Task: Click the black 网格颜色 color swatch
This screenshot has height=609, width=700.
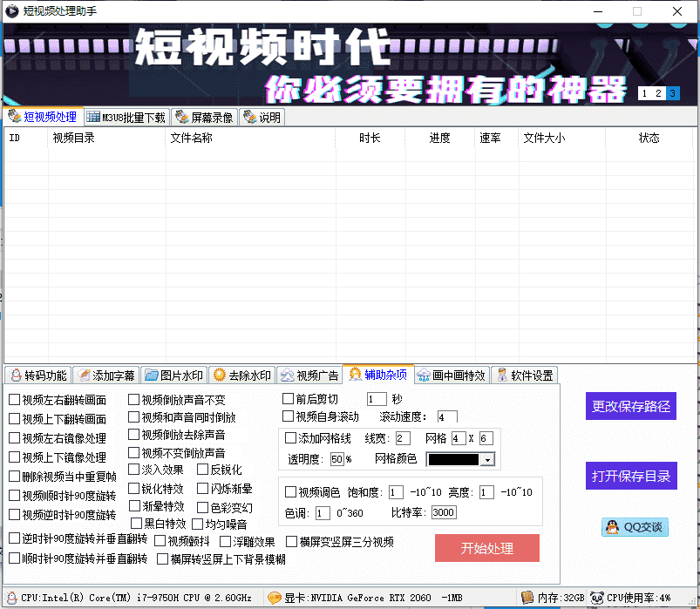Action: (x=453, y=459)
